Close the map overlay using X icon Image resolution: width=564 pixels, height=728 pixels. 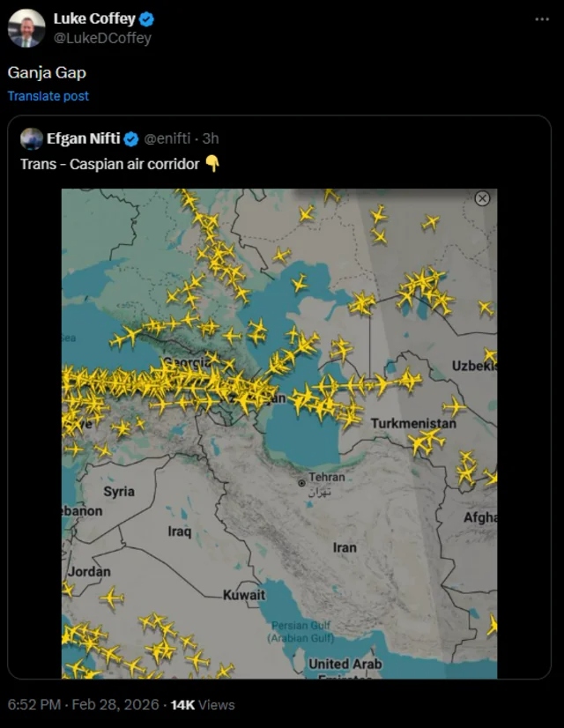[x=482, y=198]
